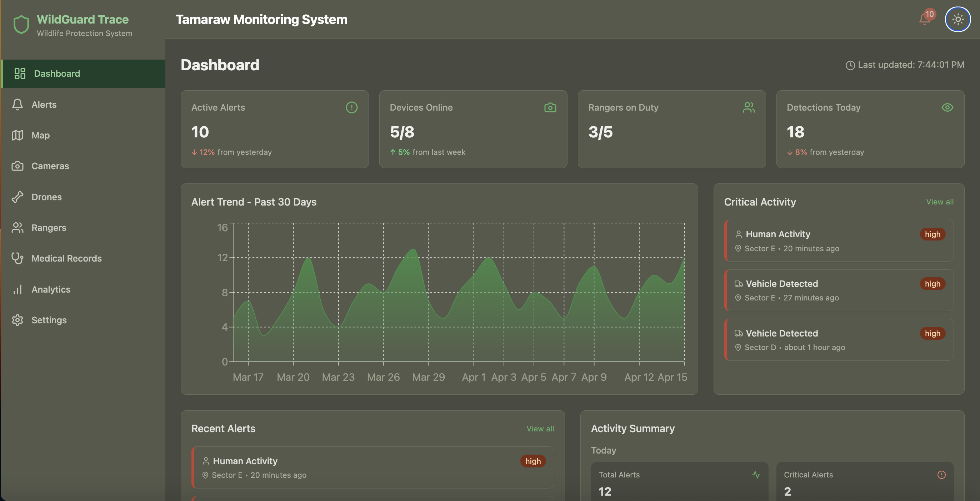
Task: Open Medical Records stethoscope item
Action: (66, 258)
